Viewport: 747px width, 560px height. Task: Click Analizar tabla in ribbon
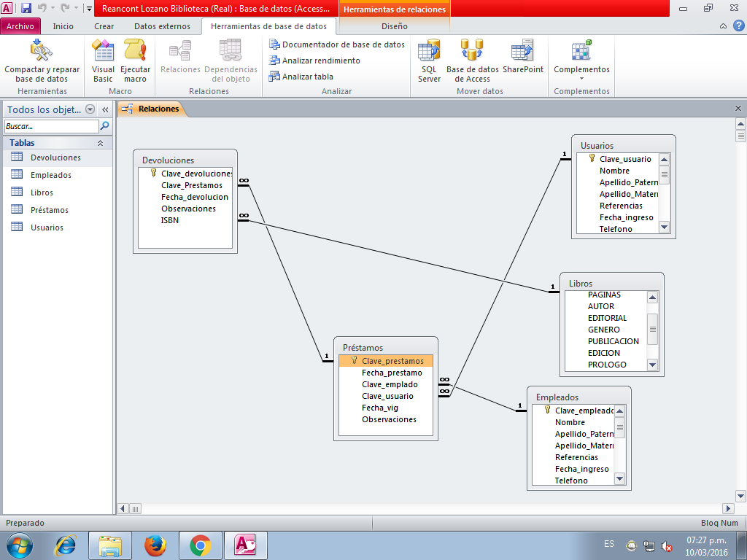tap(301, 77)
